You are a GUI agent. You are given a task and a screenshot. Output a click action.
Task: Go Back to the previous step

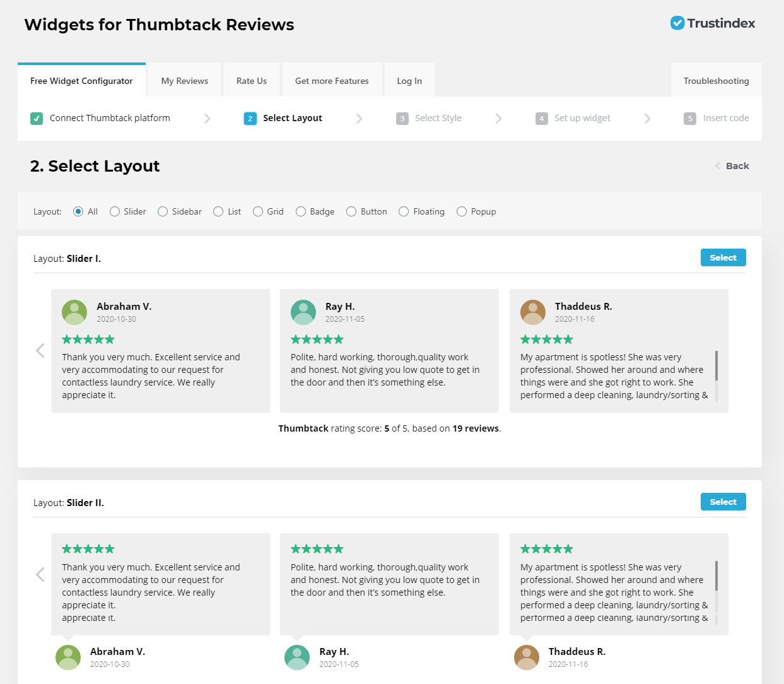tap(732, 166)
